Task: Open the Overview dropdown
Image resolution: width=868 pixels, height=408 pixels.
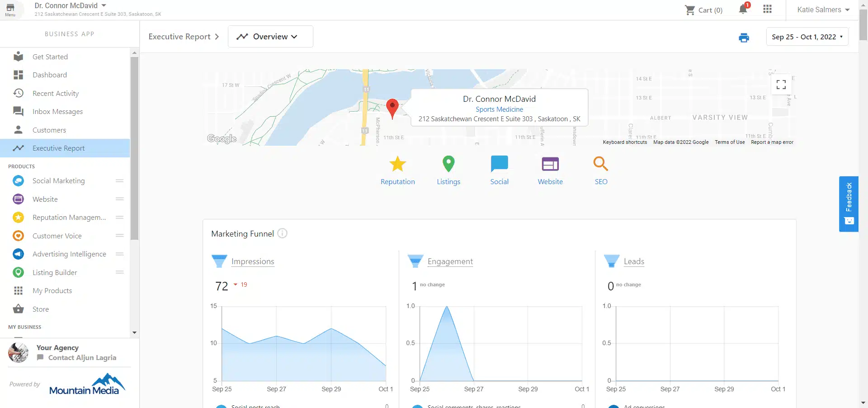Action: coord(270,36)
